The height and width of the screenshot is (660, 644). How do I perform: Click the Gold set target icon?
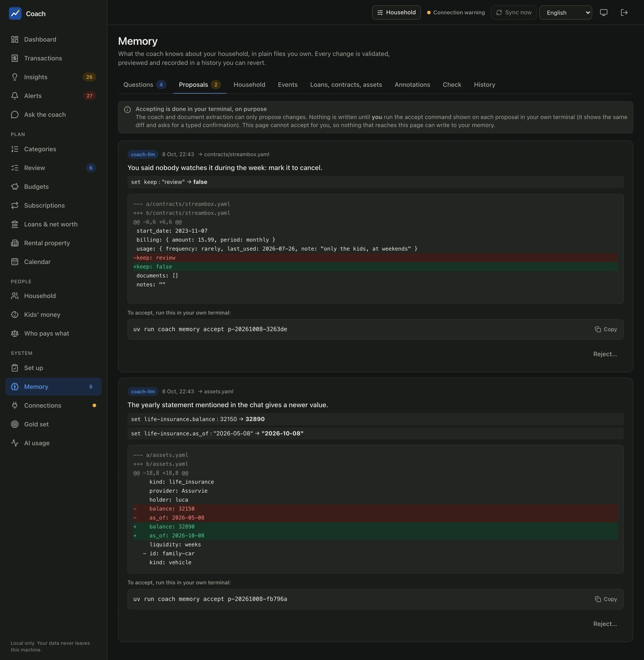tap(15, 424)
